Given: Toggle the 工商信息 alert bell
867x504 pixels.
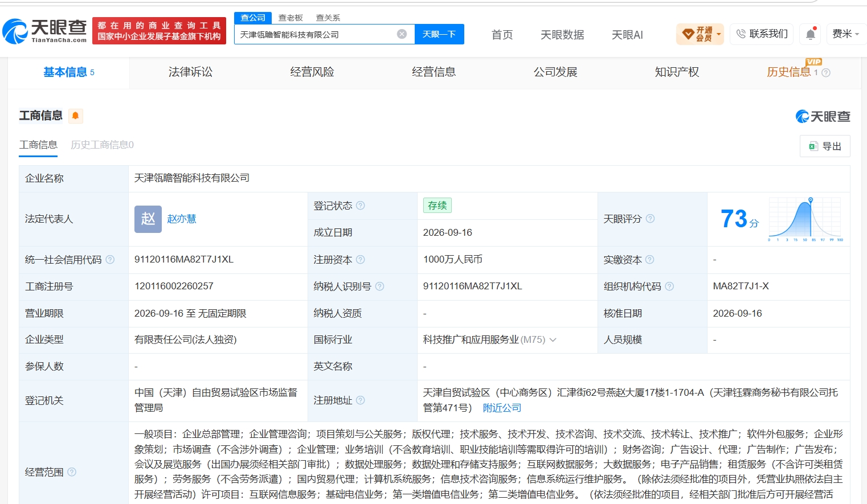Looking at the screenshot, I should click(75, 116).
